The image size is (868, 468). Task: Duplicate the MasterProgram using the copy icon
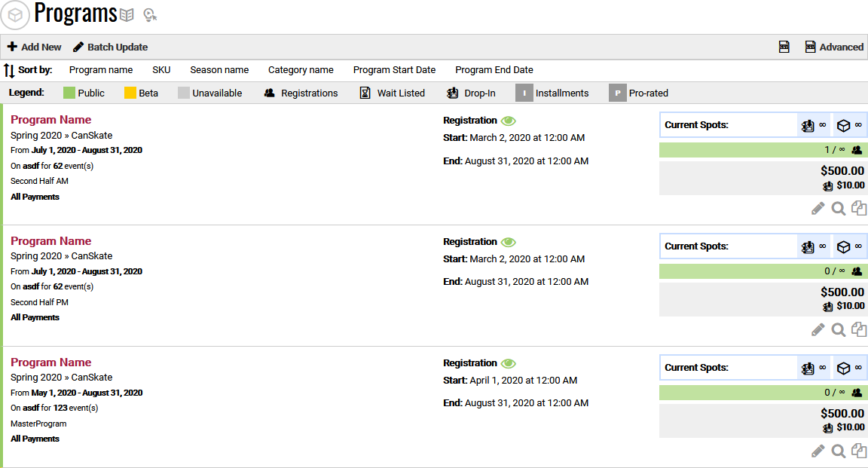pyautogui.click(x=859, y=451)
